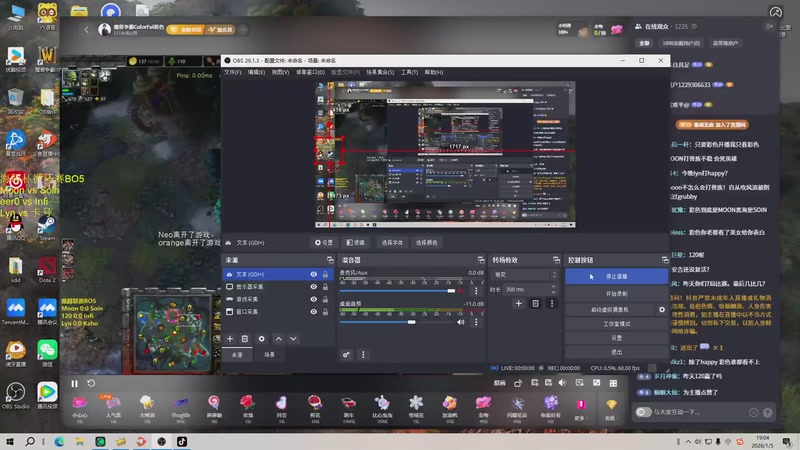
Task: Pause the live stream player
Action: pyautogui.click(x=74, y=384)
